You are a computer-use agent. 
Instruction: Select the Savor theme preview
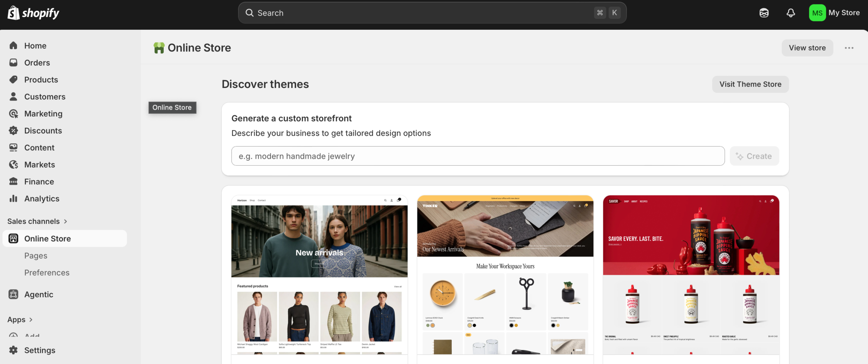(x=691, y=275)
